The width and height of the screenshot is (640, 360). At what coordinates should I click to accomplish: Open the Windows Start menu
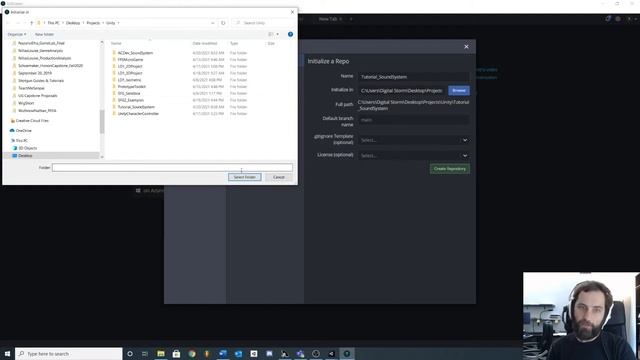pos(7,353)
